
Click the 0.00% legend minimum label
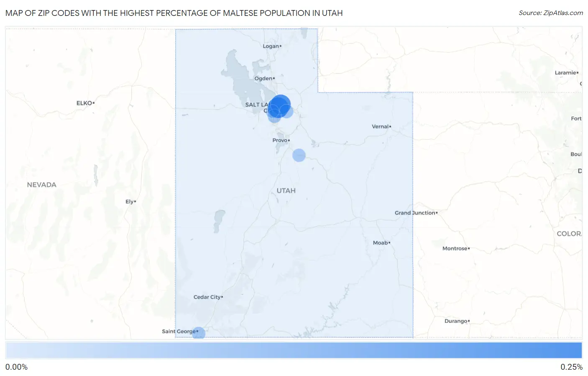(16, 367)
